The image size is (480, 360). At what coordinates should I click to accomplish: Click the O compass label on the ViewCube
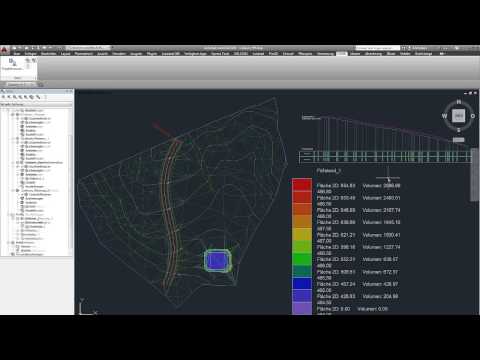473,116
